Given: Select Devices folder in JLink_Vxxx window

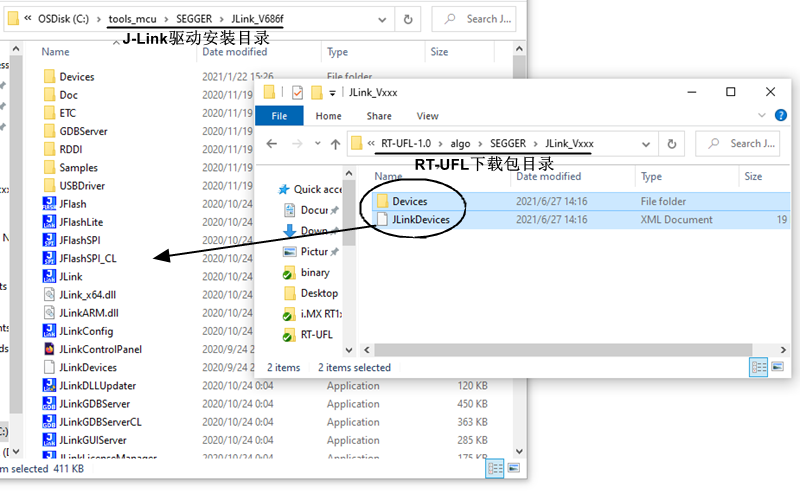Looking at the screenshot, I should coord(581,201).
